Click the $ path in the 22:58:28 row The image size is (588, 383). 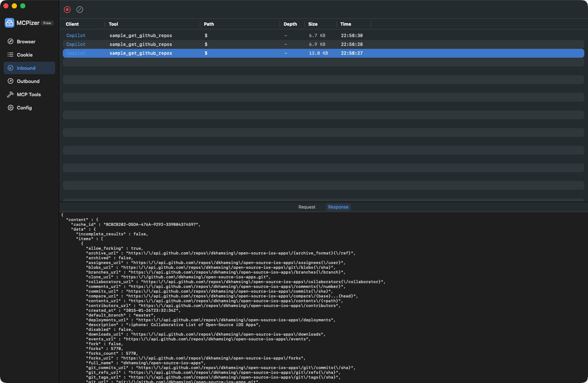[x=206, y=44]
